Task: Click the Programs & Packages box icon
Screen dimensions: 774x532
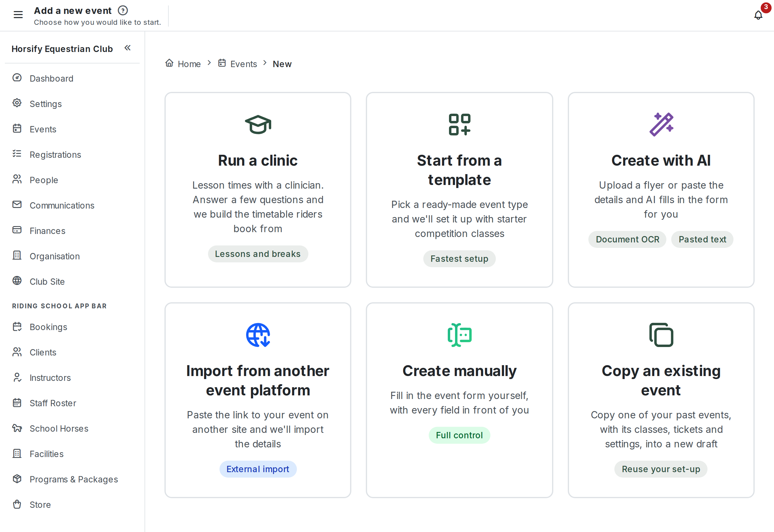Action: 17,479
